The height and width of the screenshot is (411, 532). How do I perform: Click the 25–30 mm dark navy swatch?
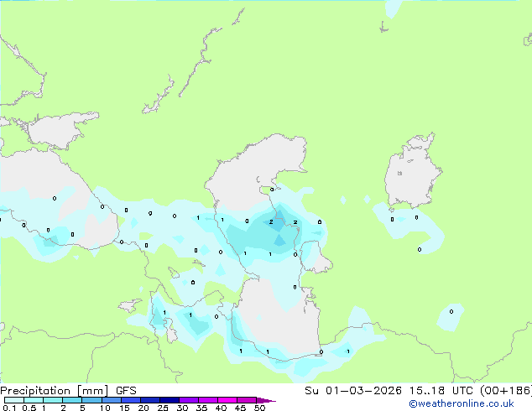pyautogui.click(x=169, y=400)
